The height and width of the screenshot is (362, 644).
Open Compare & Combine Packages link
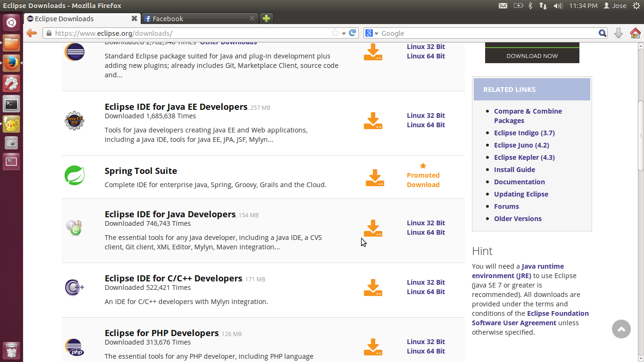[x=528, y=116]
